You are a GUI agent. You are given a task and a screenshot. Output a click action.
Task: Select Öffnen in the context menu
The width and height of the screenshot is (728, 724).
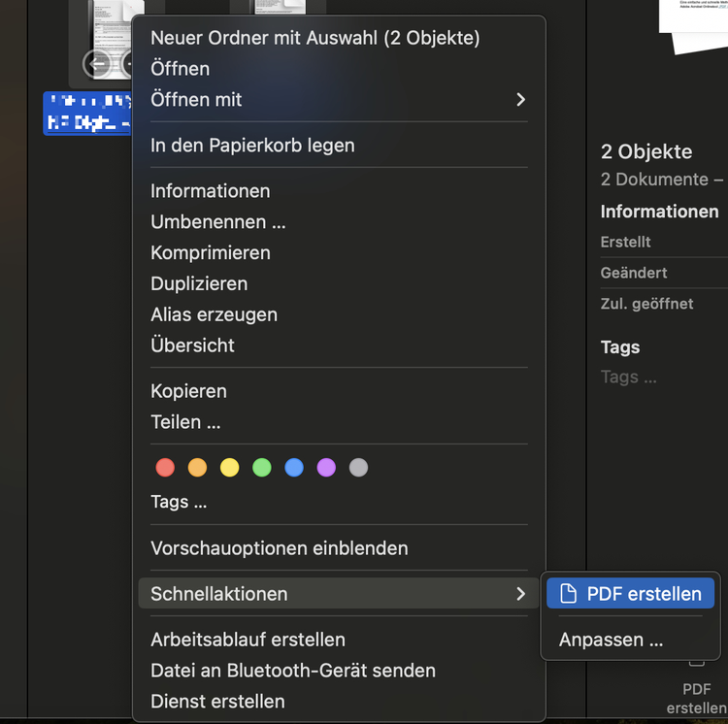tap(339, 69)
